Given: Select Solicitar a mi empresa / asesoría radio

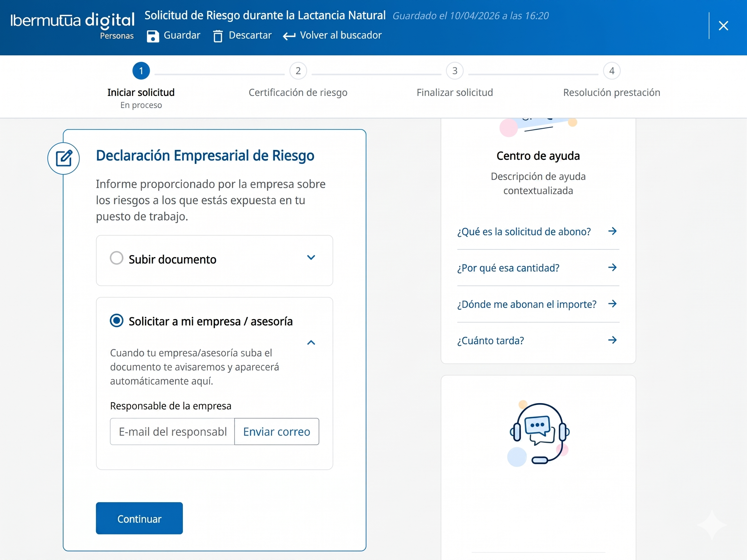Looking at the screenshot, I should point(117,320).
